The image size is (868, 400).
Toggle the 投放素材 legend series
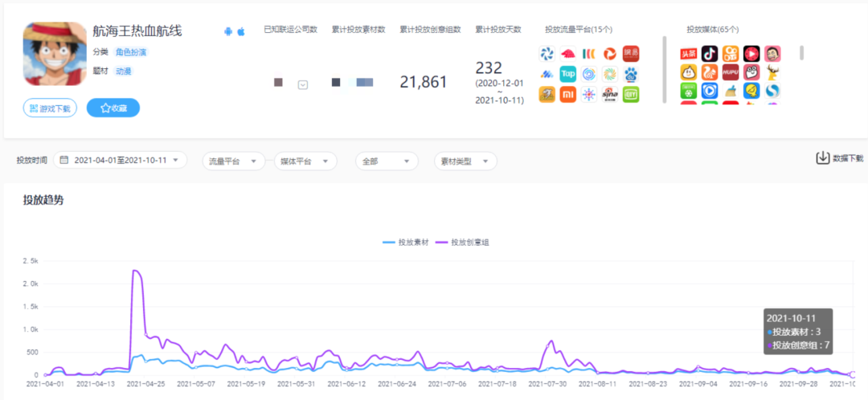pyautogui.click(x=406, y=243)
